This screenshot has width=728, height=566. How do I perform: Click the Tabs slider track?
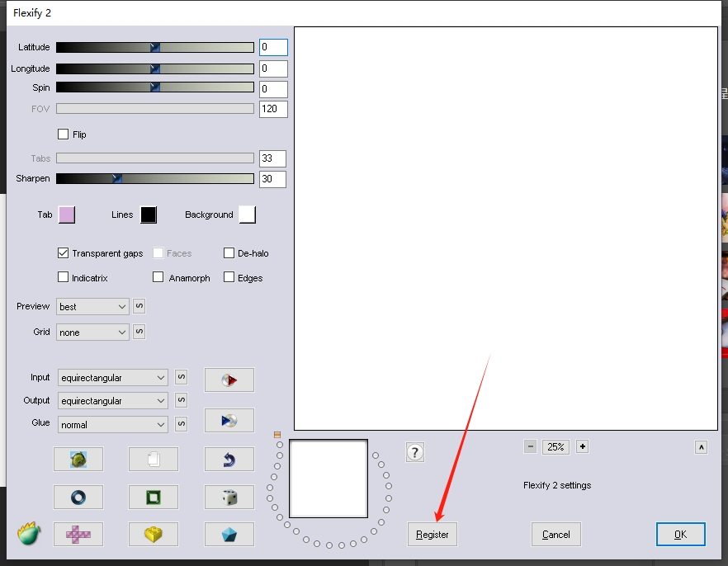pyautogui.click(x=155, y=158)
